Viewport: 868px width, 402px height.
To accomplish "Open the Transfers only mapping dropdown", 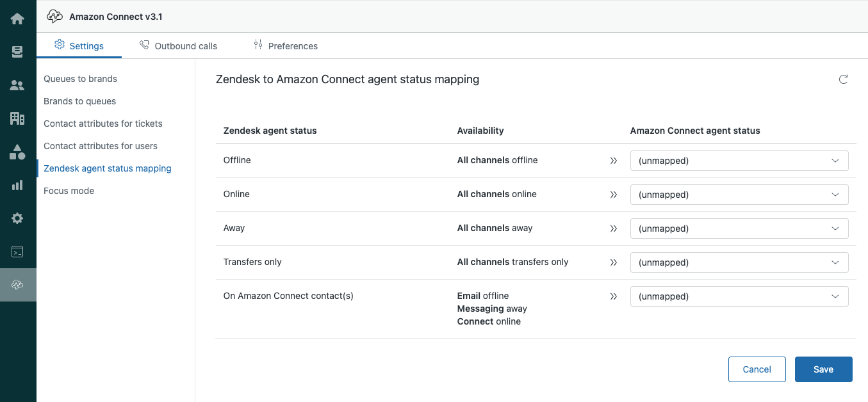I will pyautogui.click(x=739, y=262).
